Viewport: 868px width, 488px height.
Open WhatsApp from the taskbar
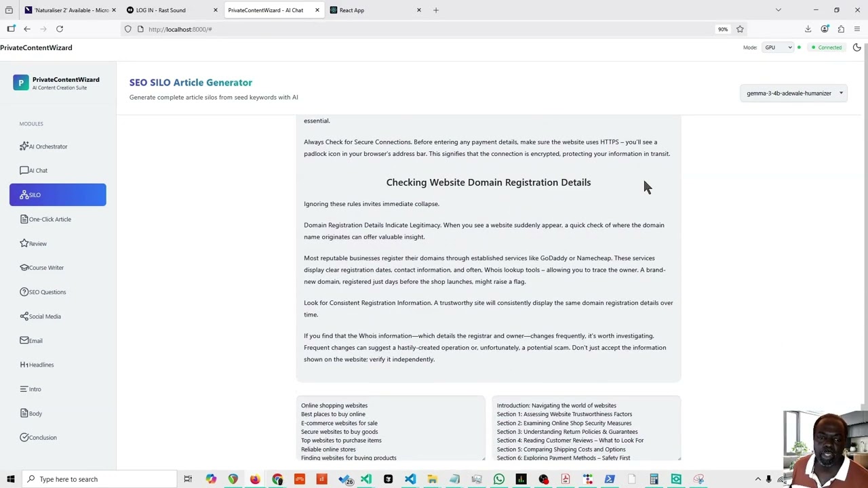499,479
